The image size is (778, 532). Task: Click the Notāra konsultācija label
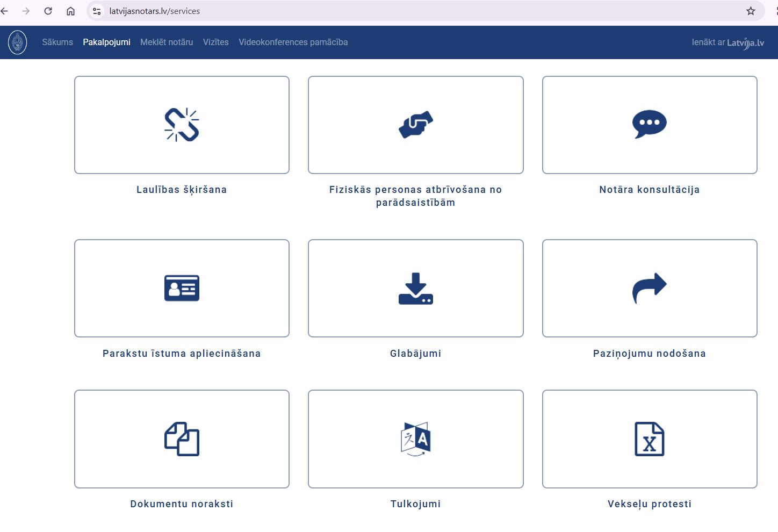point(649,190)
